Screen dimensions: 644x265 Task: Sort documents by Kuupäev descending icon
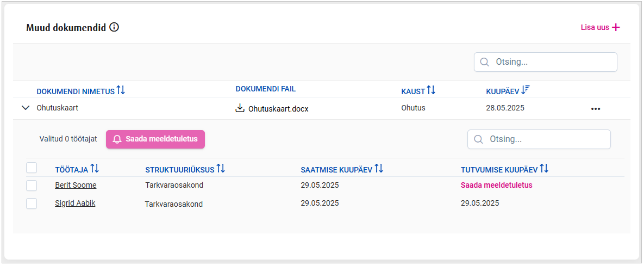(526, 90)
